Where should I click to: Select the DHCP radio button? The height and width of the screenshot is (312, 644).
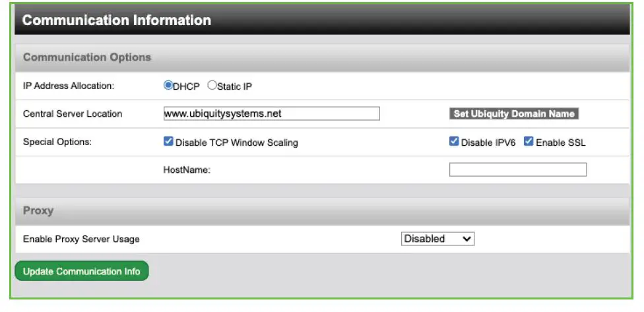click(x=168, y=85)
